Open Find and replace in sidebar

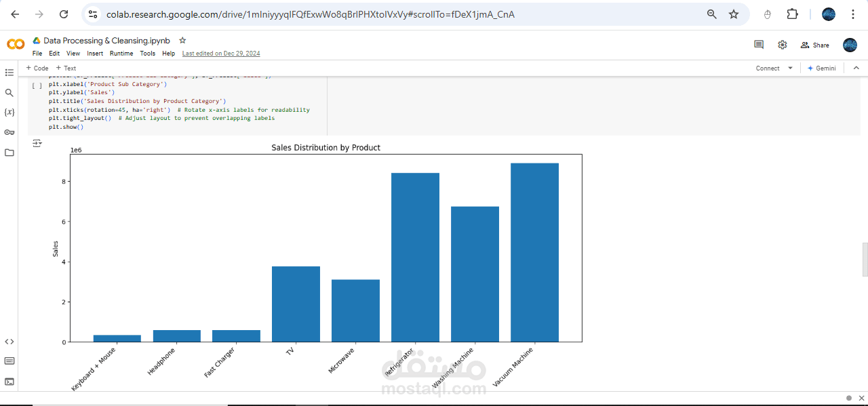coord(9,93)
